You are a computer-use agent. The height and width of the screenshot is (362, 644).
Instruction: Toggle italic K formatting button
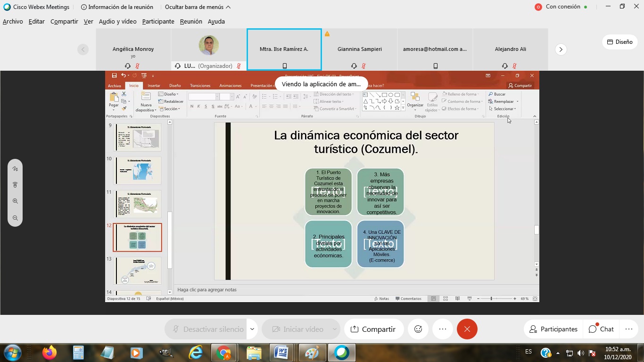[x=199, y=107]
